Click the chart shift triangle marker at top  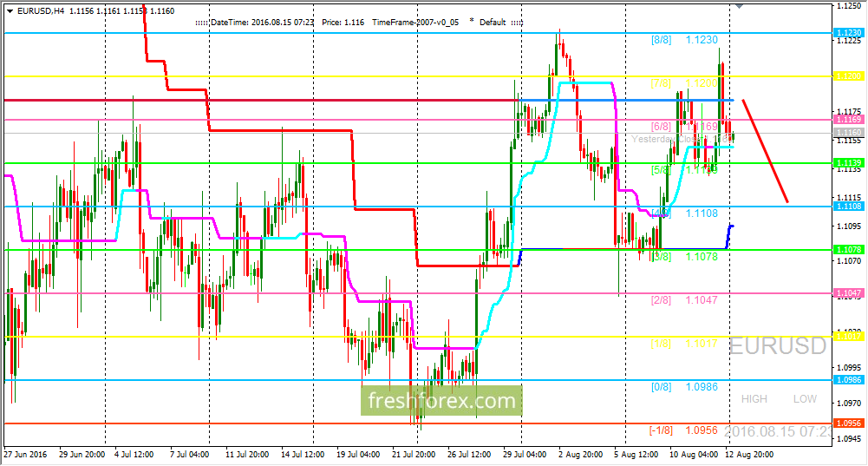coord(739,6)
